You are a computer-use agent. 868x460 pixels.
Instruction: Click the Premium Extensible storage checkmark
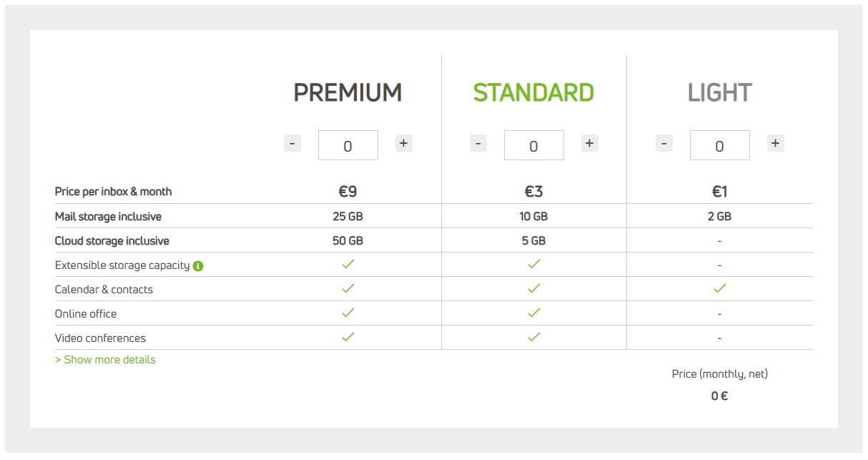point(348,264)
